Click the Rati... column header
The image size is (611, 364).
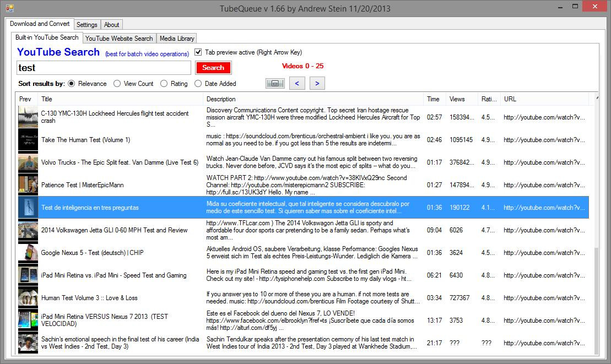489,99
